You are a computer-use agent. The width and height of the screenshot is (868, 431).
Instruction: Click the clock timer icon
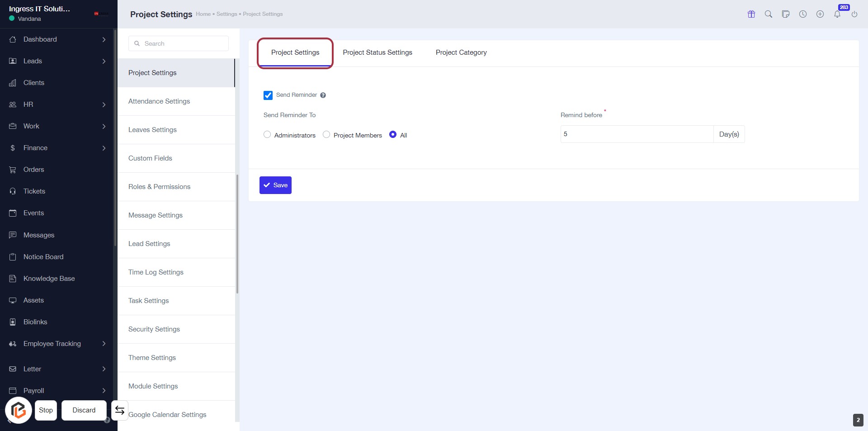802,14
